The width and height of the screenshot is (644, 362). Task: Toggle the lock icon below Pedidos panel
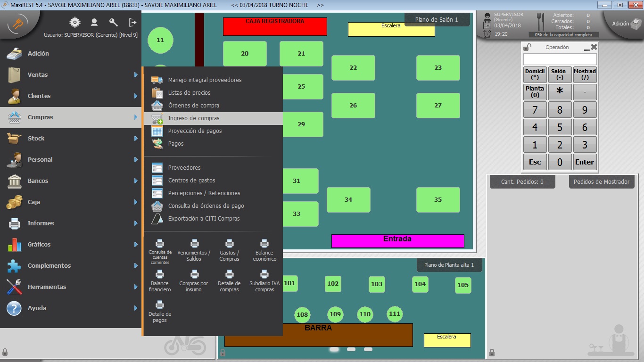coord(492,353)
